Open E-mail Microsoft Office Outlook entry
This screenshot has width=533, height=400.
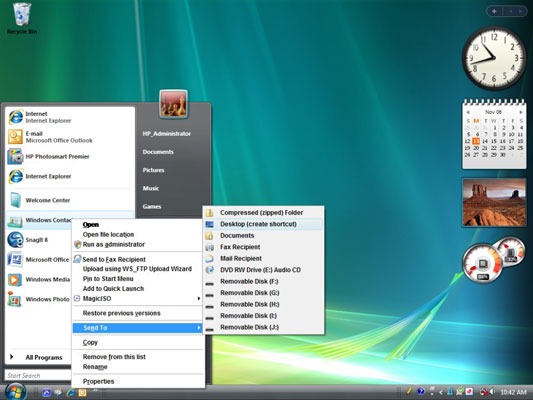[70, 137]
